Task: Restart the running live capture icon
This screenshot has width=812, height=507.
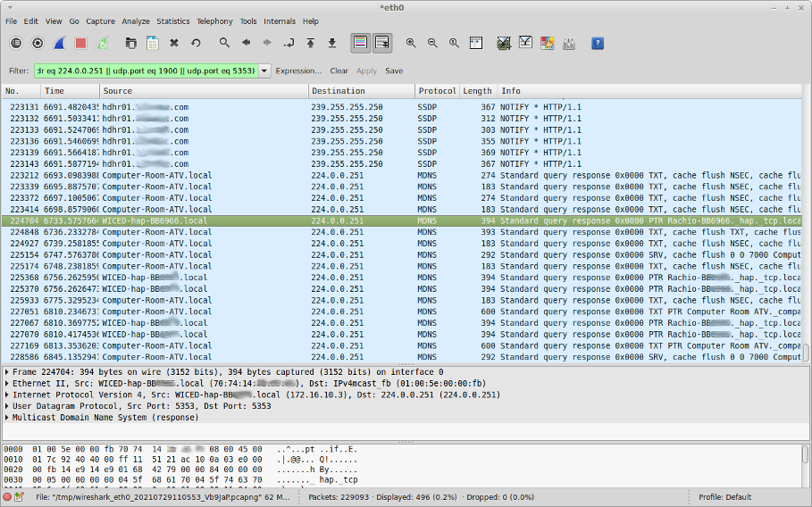Action: tap(103, 43)
